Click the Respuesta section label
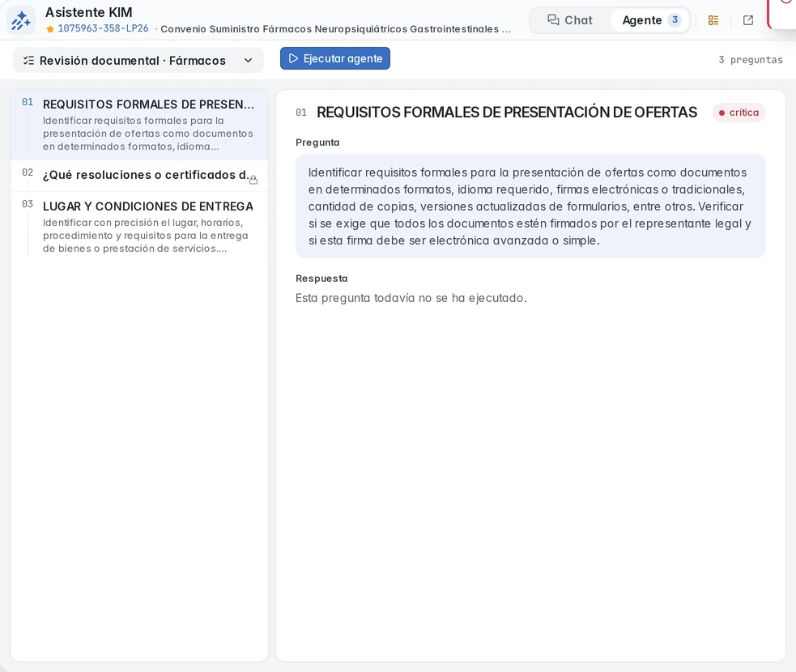 click(x=321, y=279)
